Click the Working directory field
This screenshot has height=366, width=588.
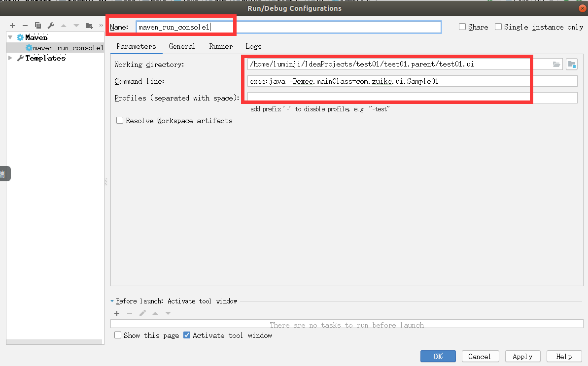(x=405, y=64)
